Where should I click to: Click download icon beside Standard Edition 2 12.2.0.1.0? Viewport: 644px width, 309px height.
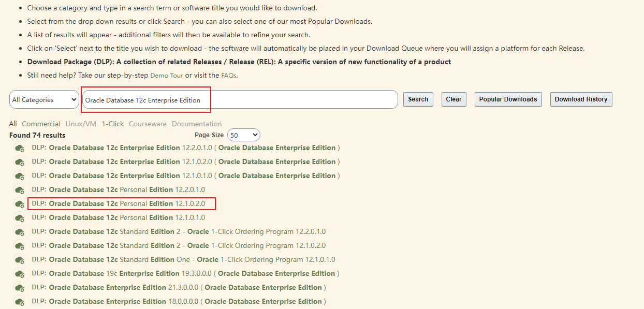pos(20,232)
